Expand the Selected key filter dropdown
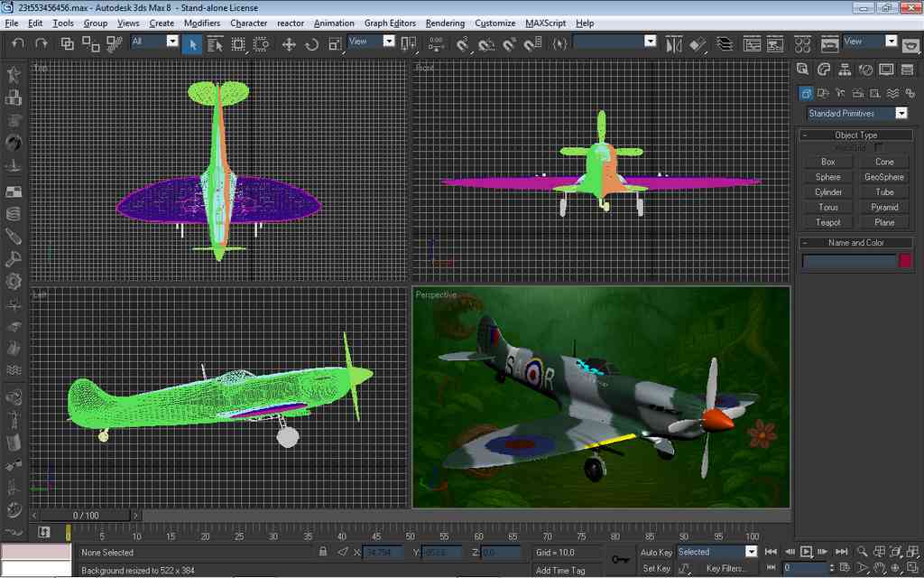Viewport: 924px width, 578px height. coord(751,552)
